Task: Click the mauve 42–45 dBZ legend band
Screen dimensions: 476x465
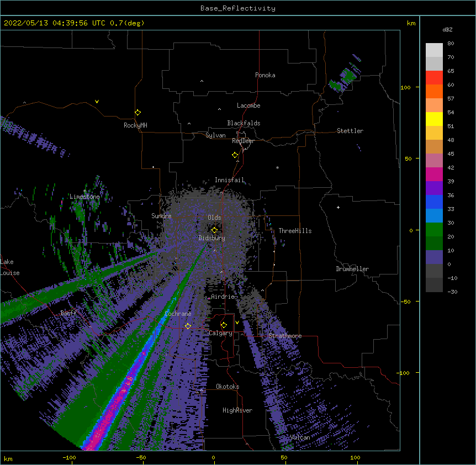Action: (x=434, y=161)
